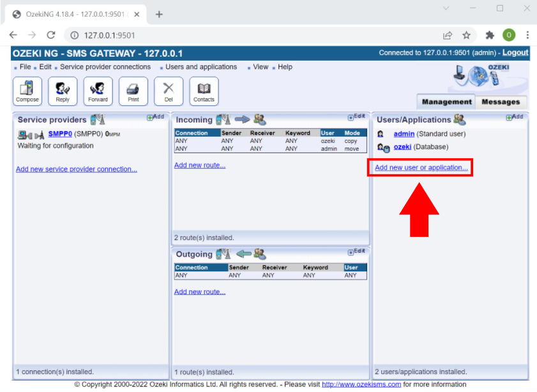
Task: Open the browser three-dot menu
Action: [527, 35]
